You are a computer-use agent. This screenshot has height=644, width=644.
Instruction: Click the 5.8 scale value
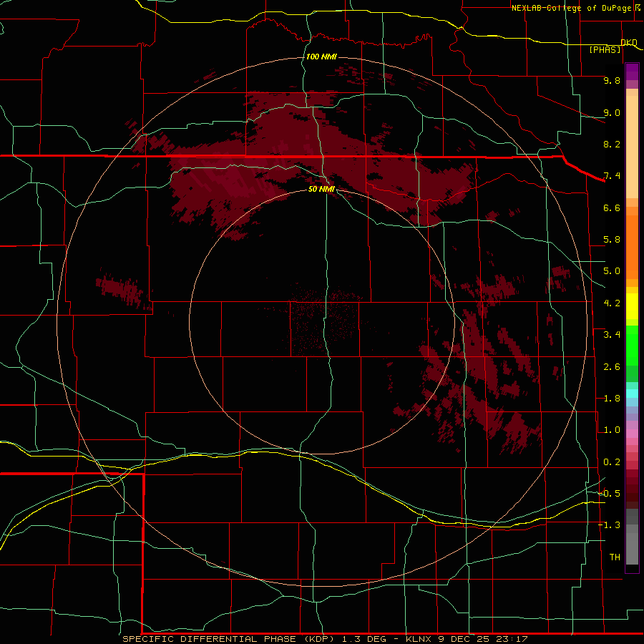[x=612, y=240]
